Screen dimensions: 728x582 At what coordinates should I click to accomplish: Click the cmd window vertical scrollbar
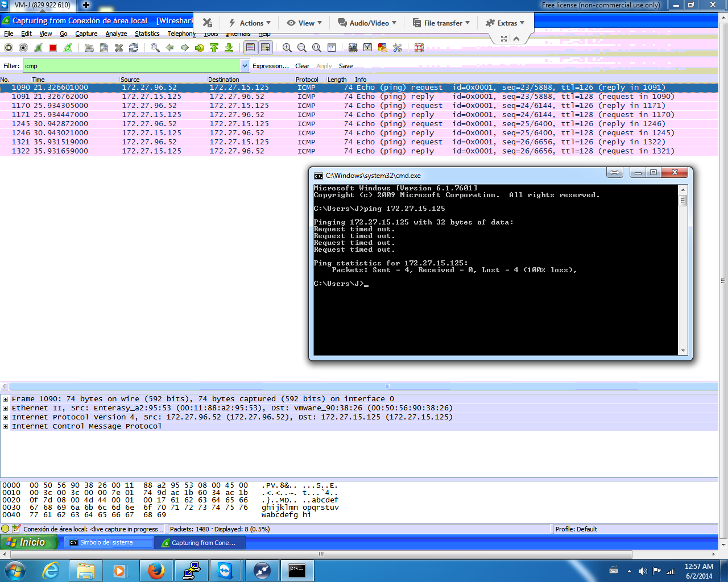683,270
